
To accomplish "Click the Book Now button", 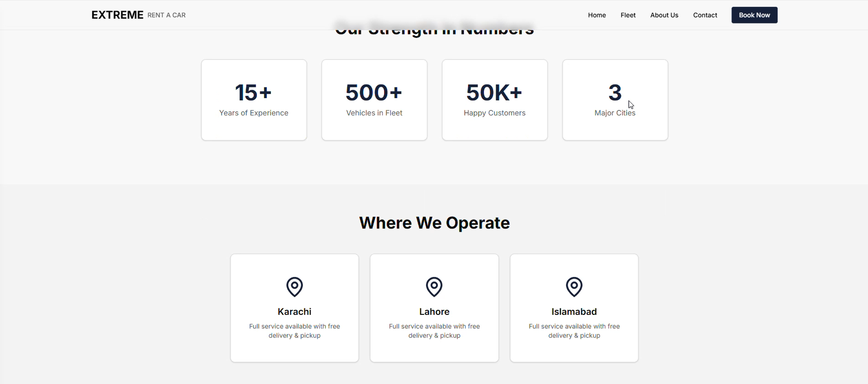I will [754, 15].
